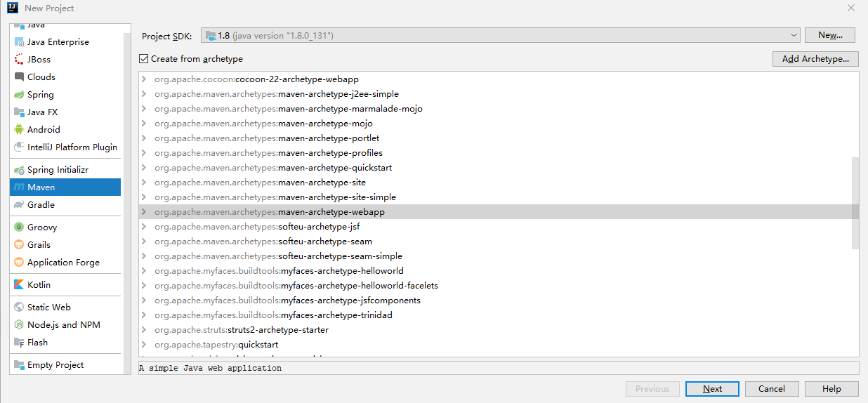Click the Groovy icon

(x=19, y=227)
